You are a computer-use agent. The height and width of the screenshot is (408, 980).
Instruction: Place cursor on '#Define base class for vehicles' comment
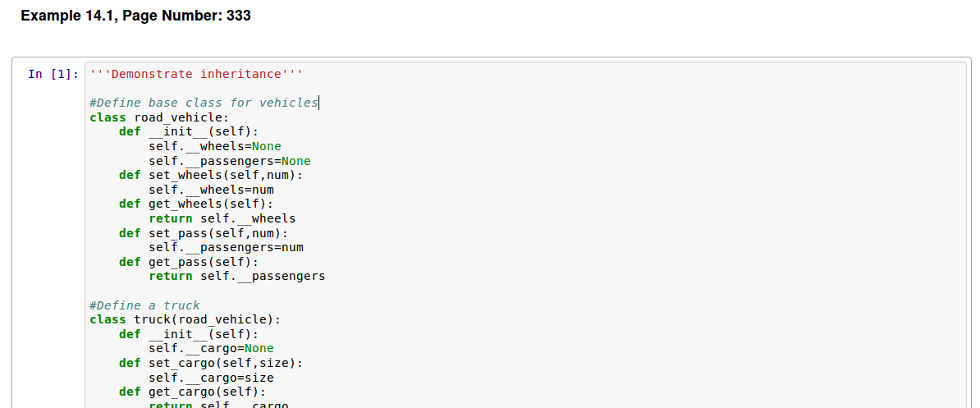[x=204, y=103]
